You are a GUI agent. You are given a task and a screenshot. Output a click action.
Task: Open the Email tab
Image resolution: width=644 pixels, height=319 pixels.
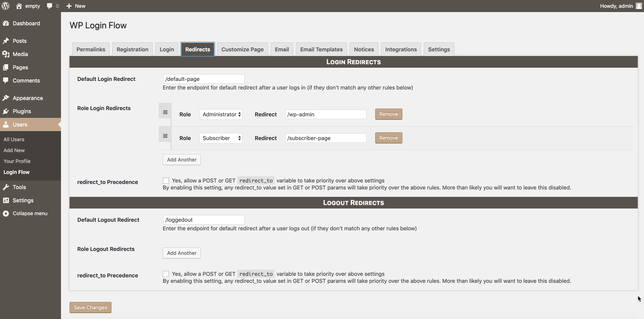(282, 49)
